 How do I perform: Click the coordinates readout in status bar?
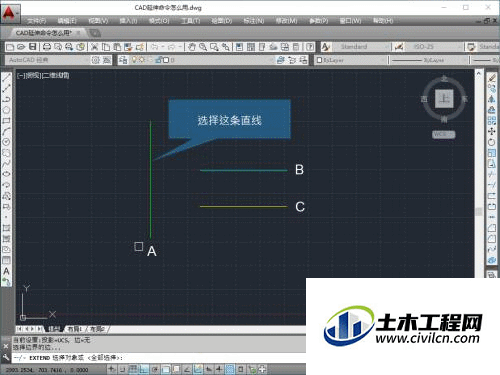(x=47, y=370)
